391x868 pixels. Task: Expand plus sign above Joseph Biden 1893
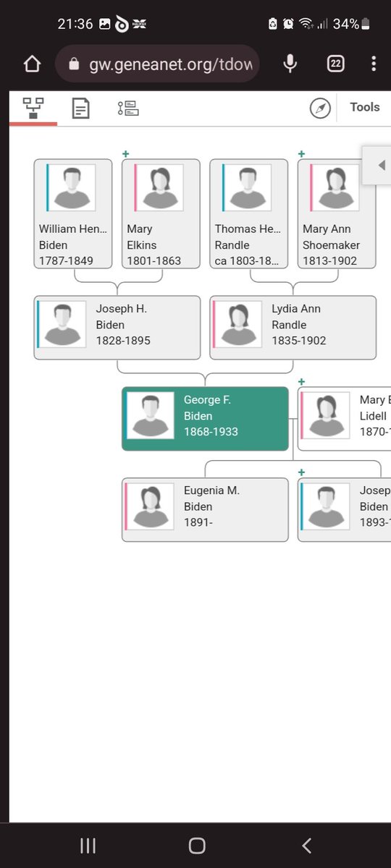[x=302, y=472]
